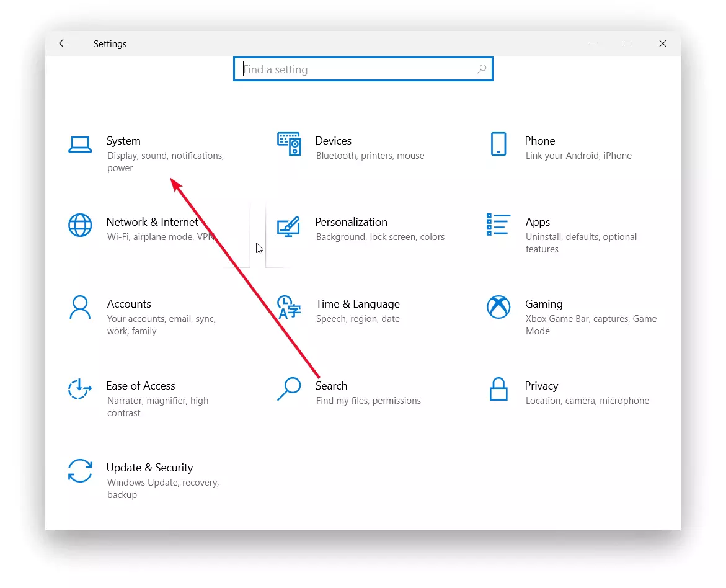The height and width of the screenshot is (588, 726).
Task: Go to Apps settings title
Action: click(x=538, y=223)
